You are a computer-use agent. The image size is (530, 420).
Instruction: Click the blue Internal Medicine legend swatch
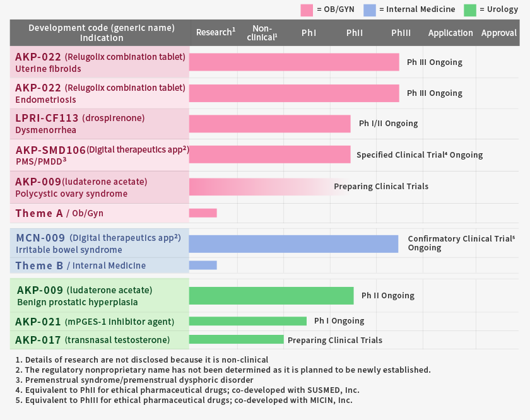click(x=370, y=9)
